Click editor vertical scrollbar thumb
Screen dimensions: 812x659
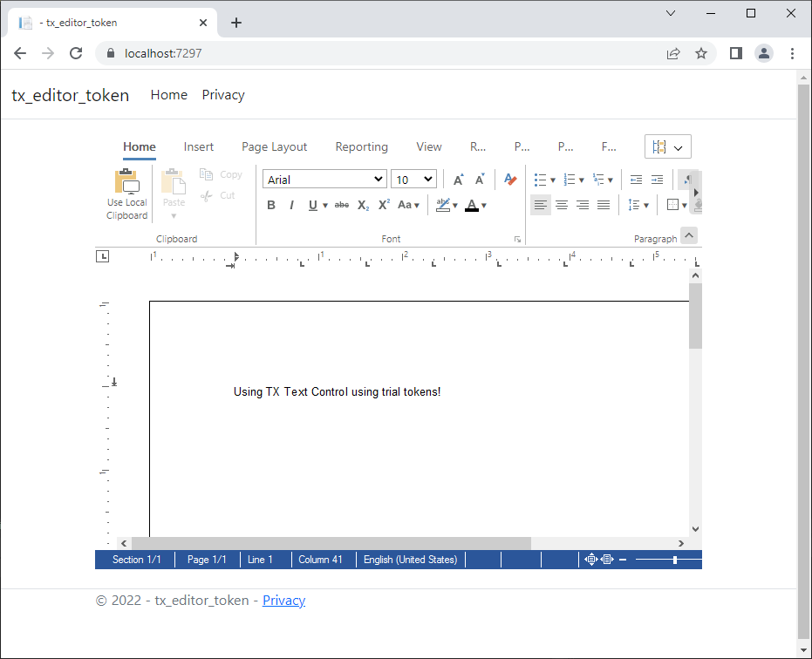coord(695,316)
